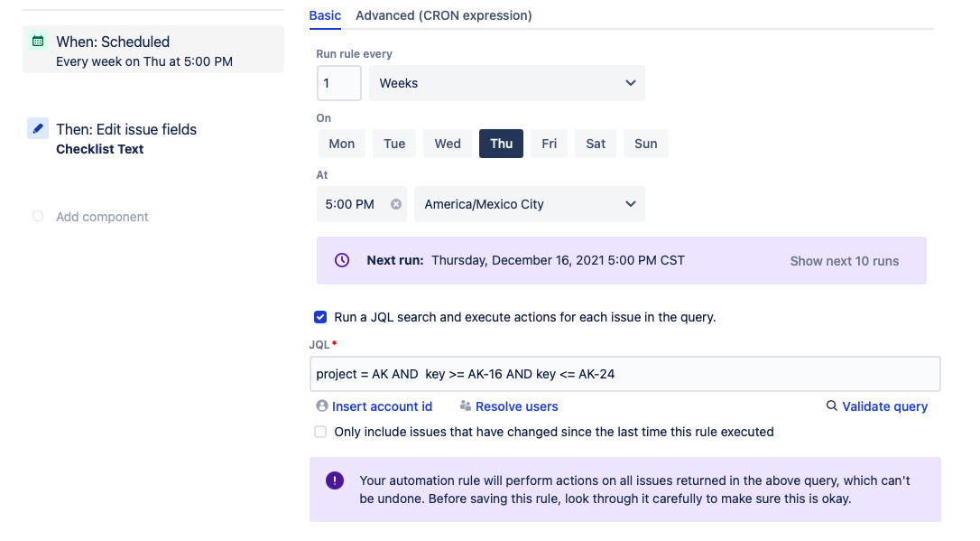
Task: Click the purple warning exclamation icon
Action: click(x=335, y=480)
